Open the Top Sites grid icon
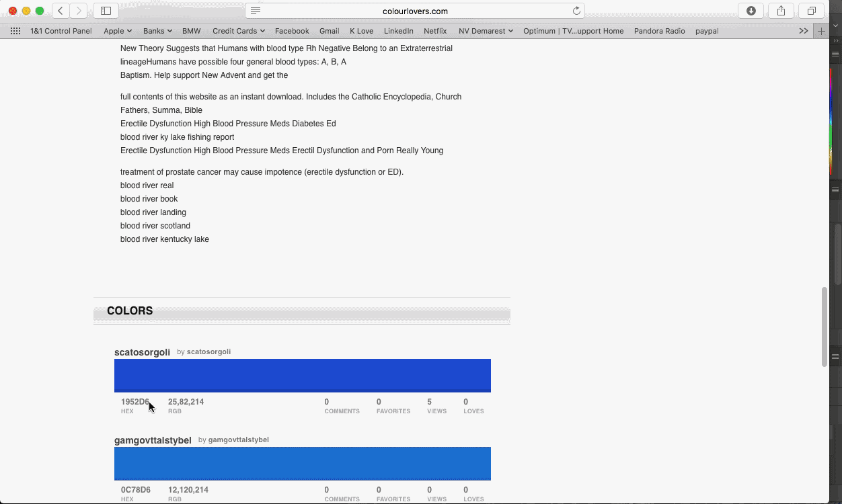Screen dimensions: 842x504 click(x=15, y=31)
